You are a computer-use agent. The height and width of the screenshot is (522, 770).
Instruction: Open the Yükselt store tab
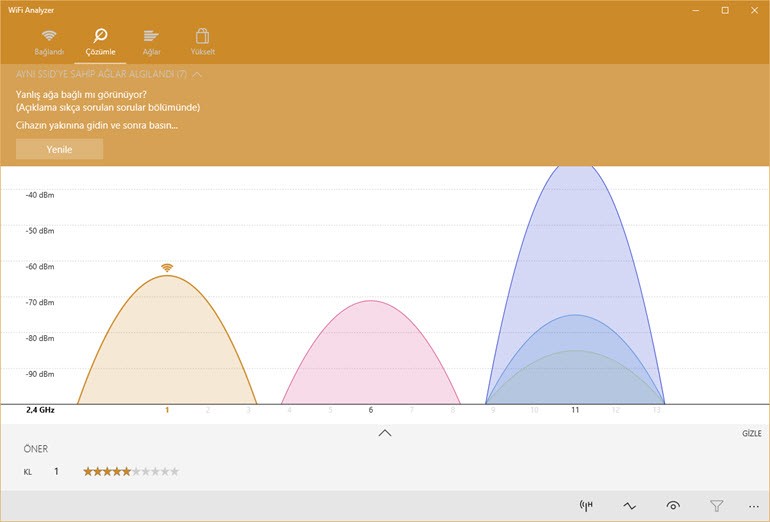202,43
